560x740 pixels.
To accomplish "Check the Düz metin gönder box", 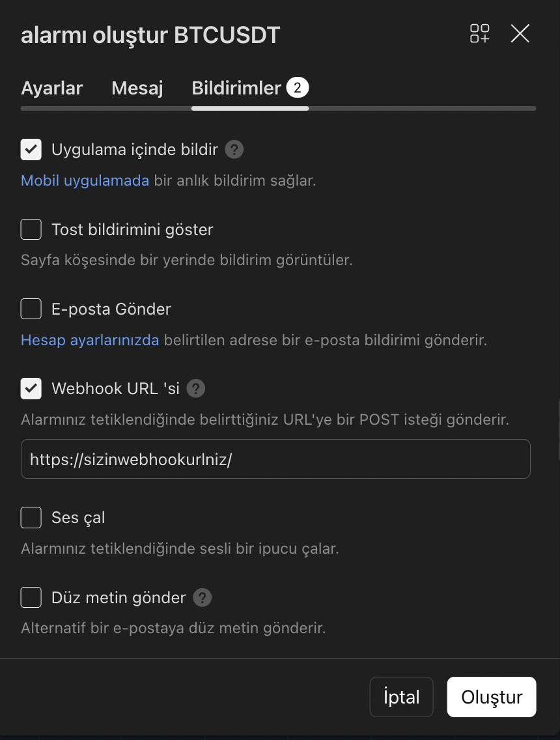I will (31, 597).
